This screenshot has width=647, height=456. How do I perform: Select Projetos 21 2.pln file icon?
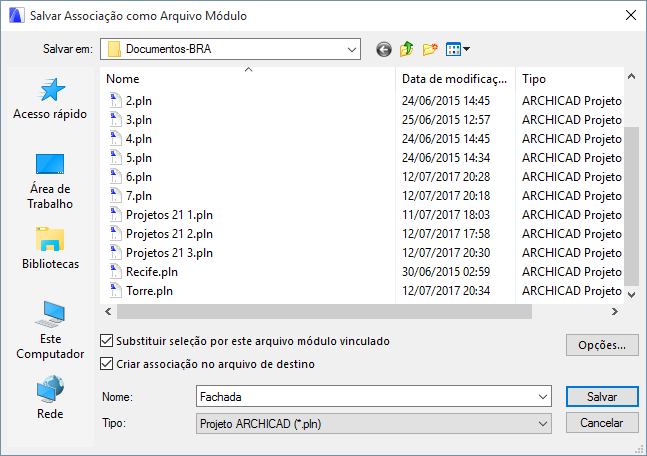[x=116, y=234]
